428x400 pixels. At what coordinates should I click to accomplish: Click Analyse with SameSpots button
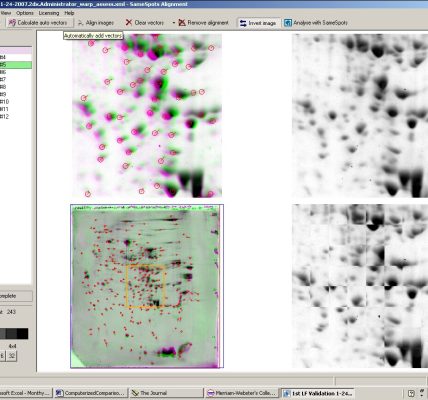pos(316,23)
